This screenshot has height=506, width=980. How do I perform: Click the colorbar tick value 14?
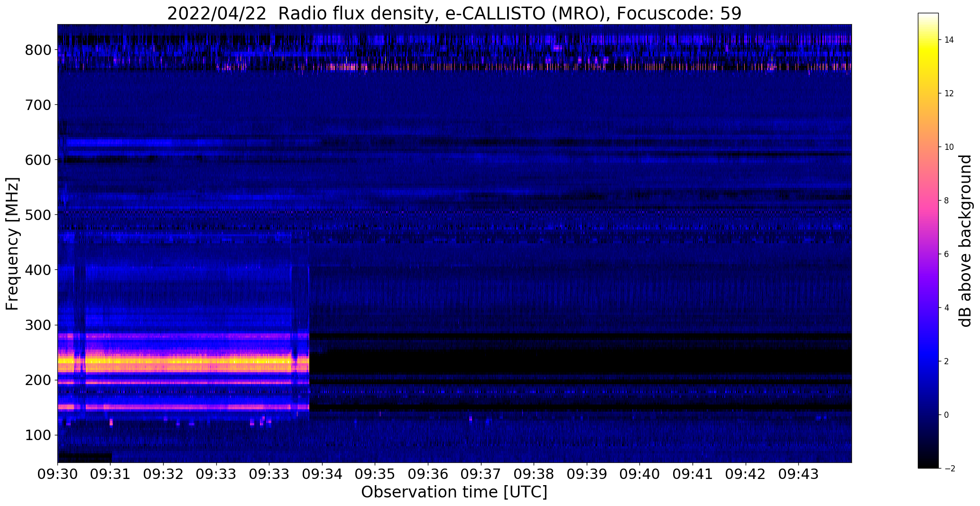949,40
